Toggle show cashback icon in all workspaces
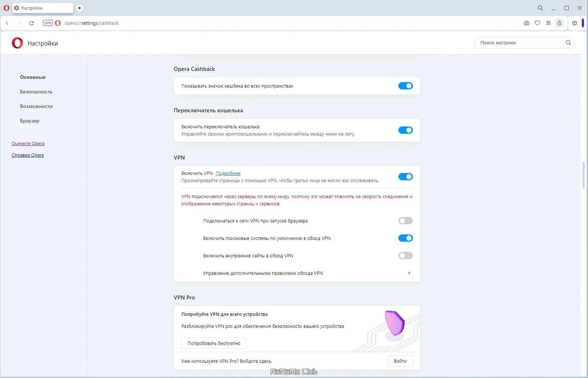This screenshot has width=588, height=378. click(x=406, y=86)
